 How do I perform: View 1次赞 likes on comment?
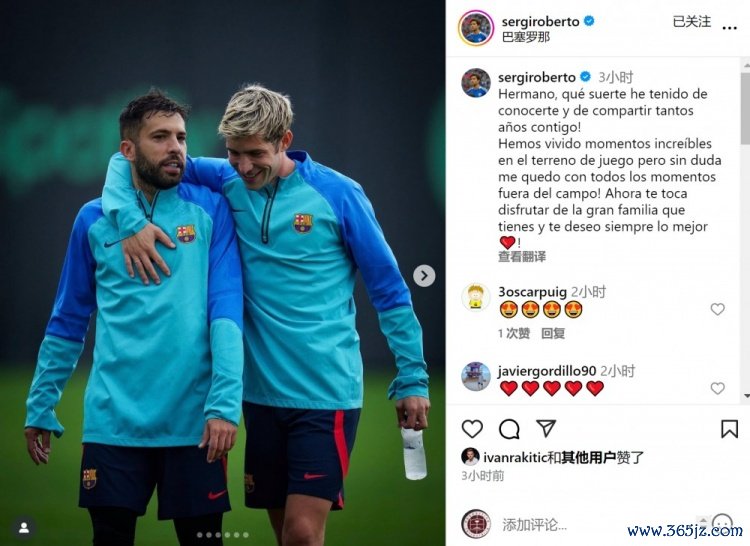pos(514,333)
